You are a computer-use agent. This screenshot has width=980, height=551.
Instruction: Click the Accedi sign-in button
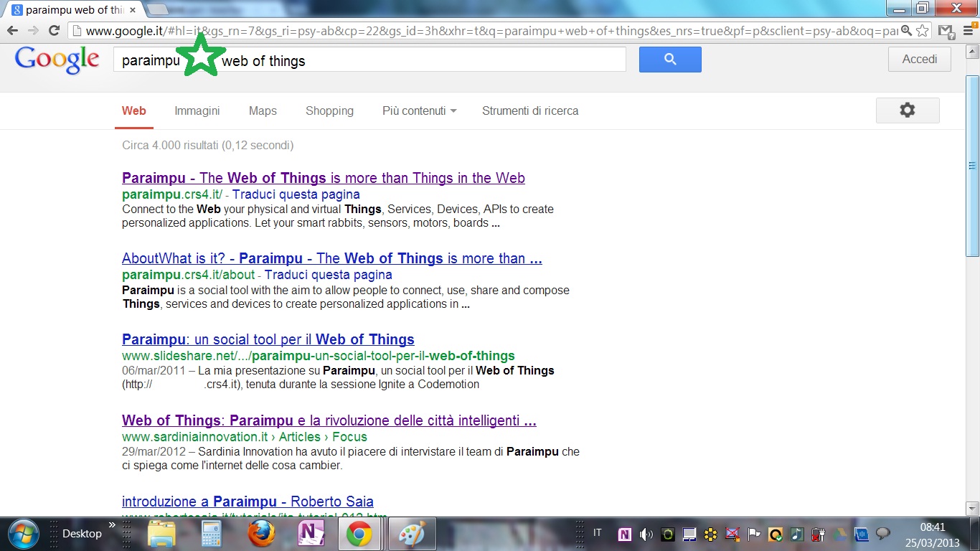pos(920,60)
